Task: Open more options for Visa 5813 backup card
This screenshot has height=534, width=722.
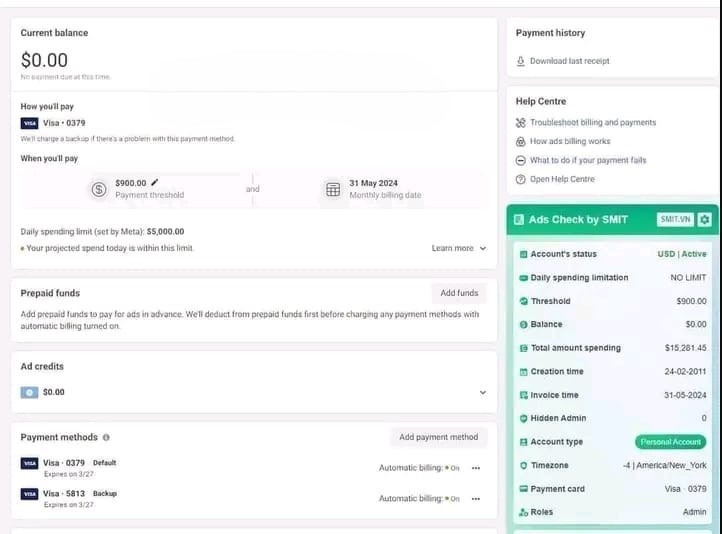Action: pos(476,498)
